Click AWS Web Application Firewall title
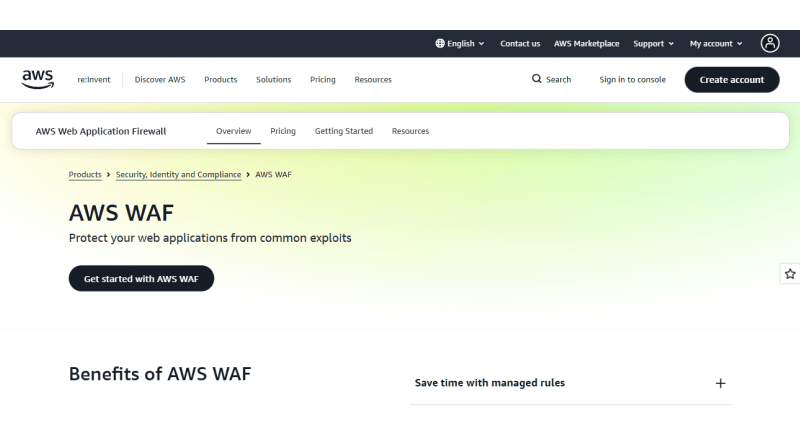The height and width of the screenshot is (445, 800). (101, 131)
